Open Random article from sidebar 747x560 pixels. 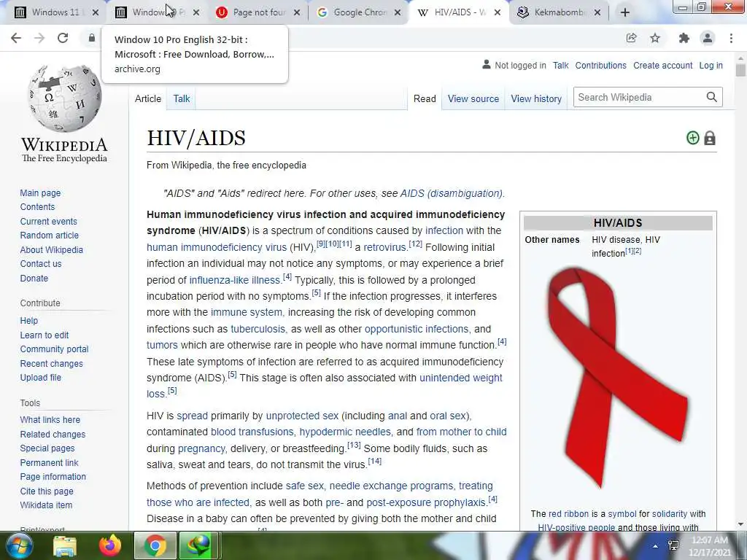[49, 236]
